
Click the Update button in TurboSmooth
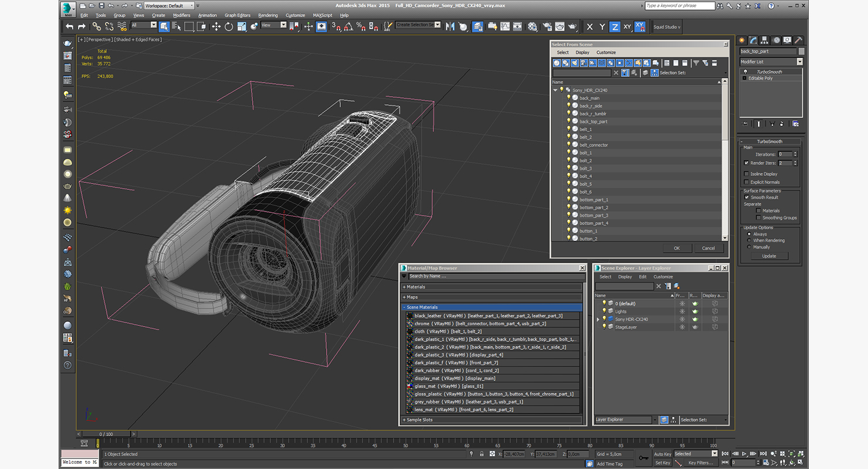(769, 256)
